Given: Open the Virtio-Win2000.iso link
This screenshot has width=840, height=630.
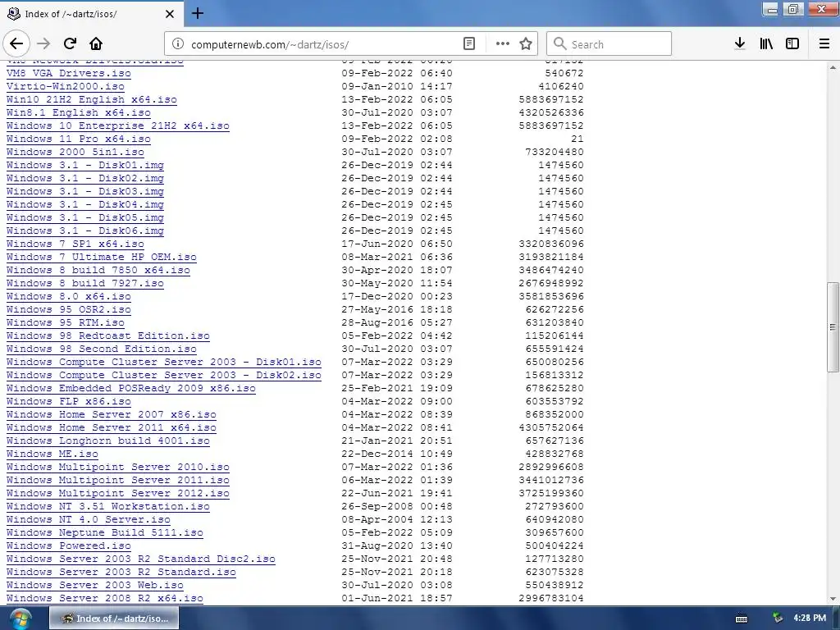Looking at the screenshot, I should click(x=66, y=86).
